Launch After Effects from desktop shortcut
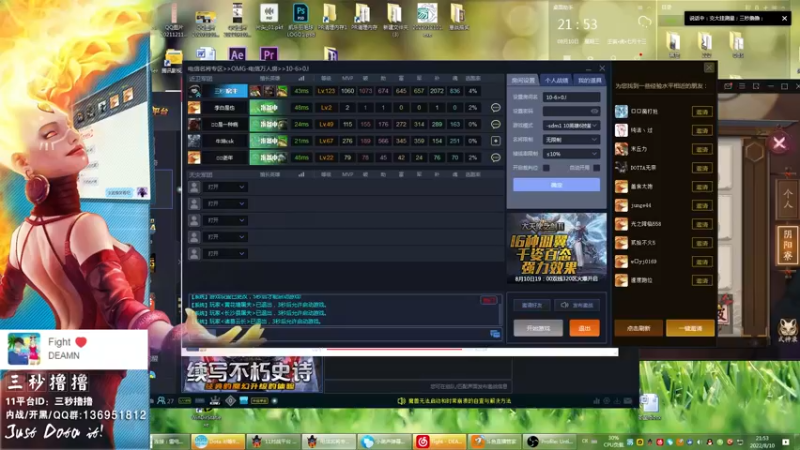 pyautogui.click(x=237, y=54)
